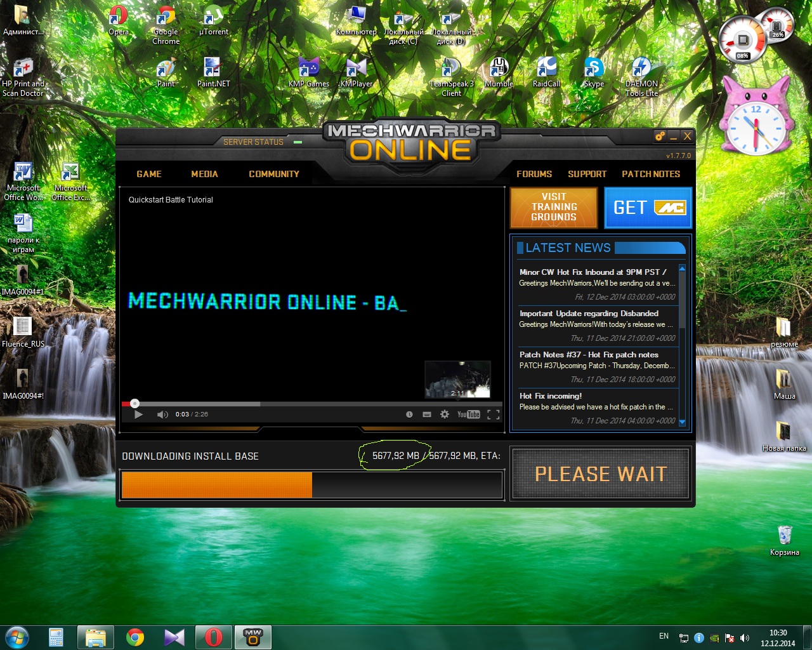Click the video seek bar scrubber

pyautogui.click(x=134, y=404)
